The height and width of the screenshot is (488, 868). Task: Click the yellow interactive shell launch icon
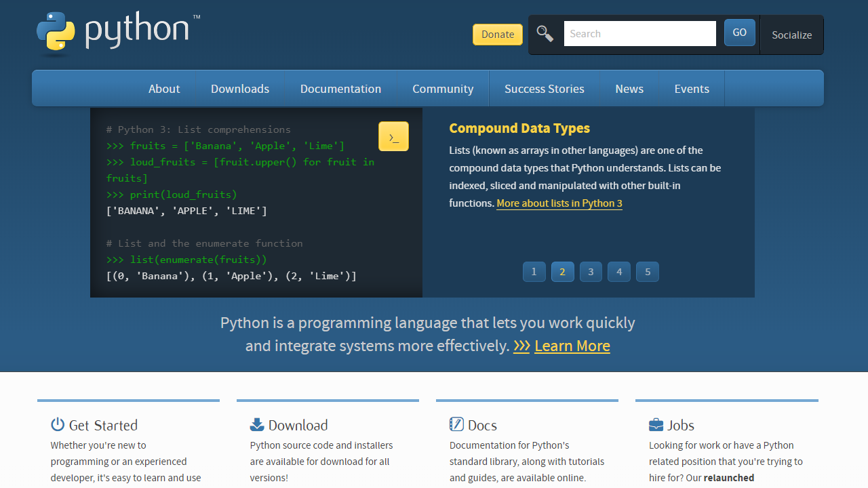click(393, 136)
